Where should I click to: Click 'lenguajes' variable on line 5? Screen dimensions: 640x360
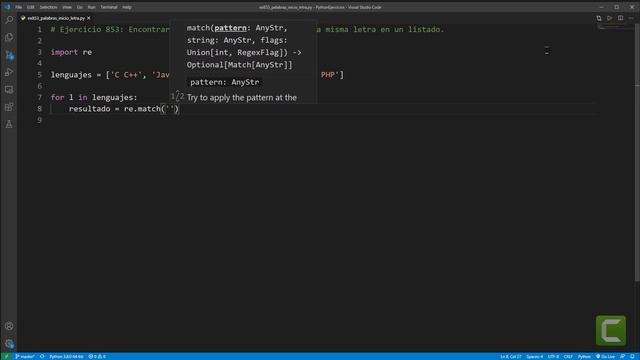[71, 75]
